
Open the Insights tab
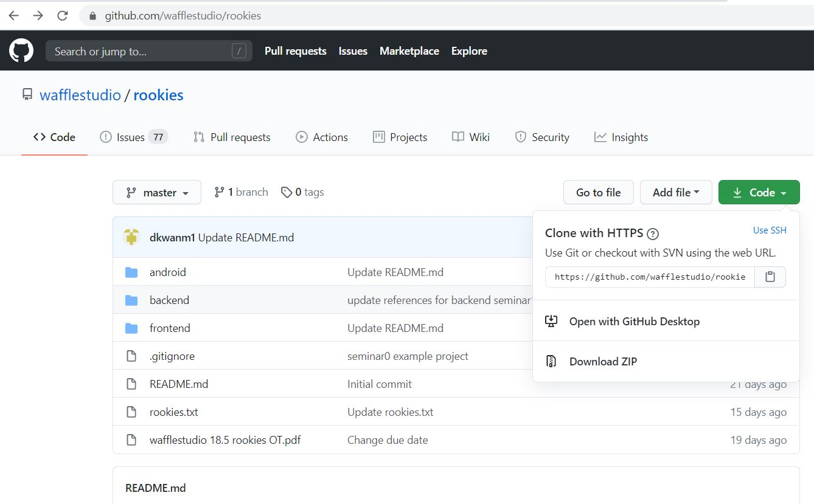621,137
